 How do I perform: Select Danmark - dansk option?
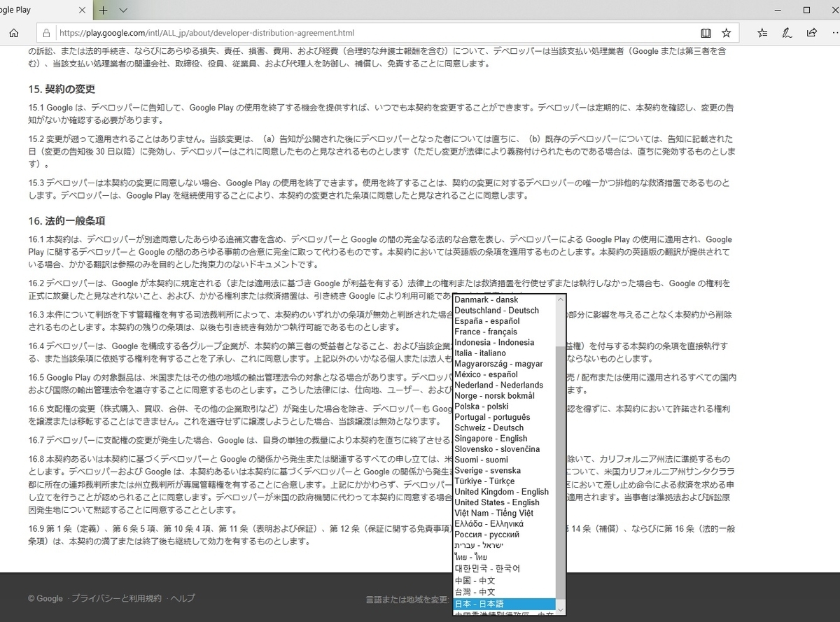point(504,299)
